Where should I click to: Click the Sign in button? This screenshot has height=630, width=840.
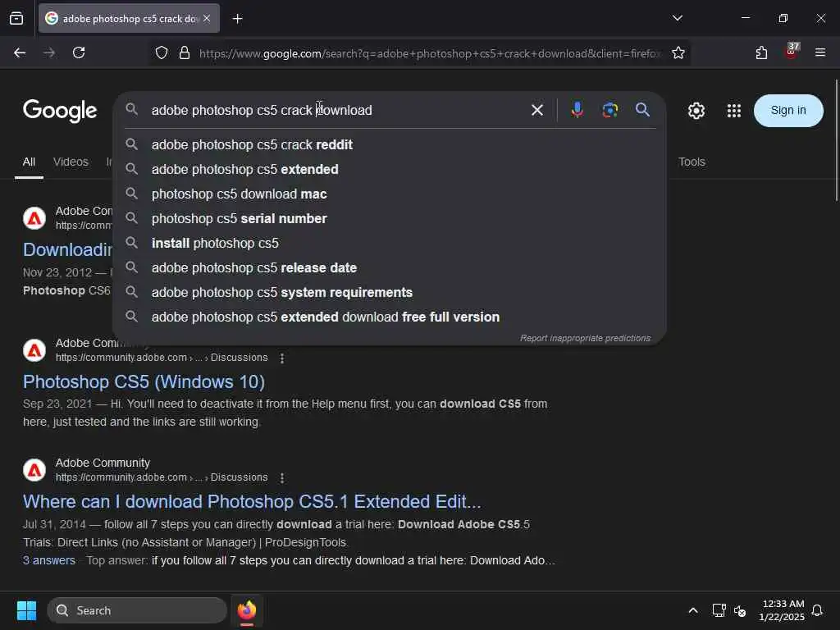(x=788, y=111)
